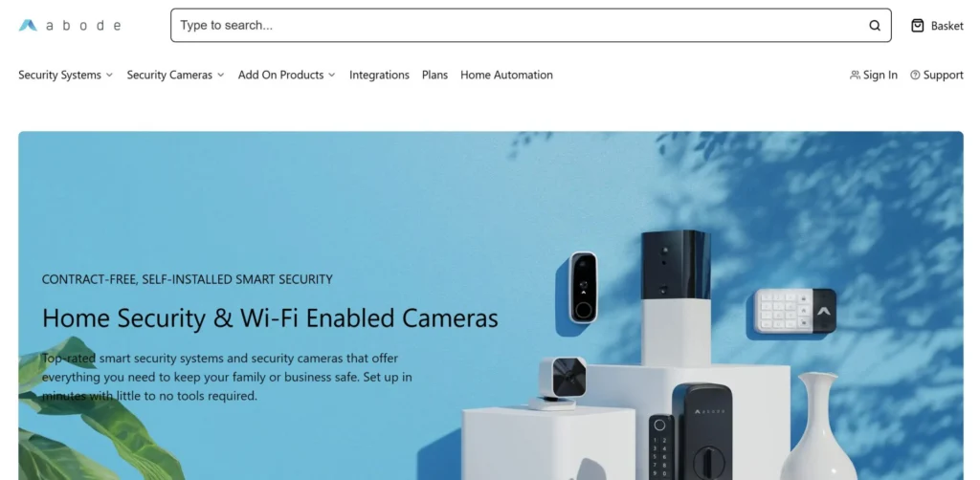
Task: Open the Add On Products dropdown
Action: point(287,75)
